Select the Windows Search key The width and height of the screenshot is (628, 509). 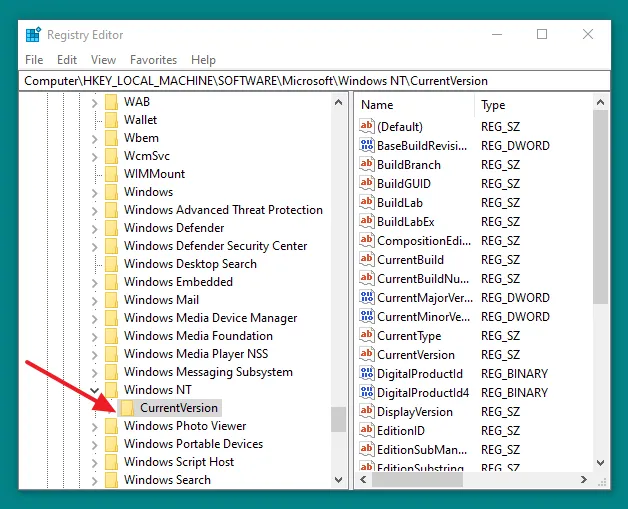pos(167,480)
